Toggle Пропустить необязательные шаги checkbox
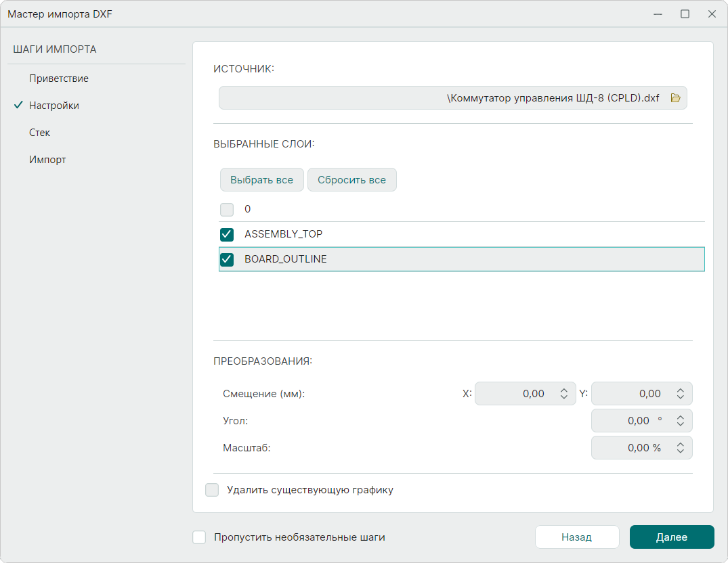Image resolution: width=728 pixels, height=563 pixels. pyautogui.click(x=199, y=537)
